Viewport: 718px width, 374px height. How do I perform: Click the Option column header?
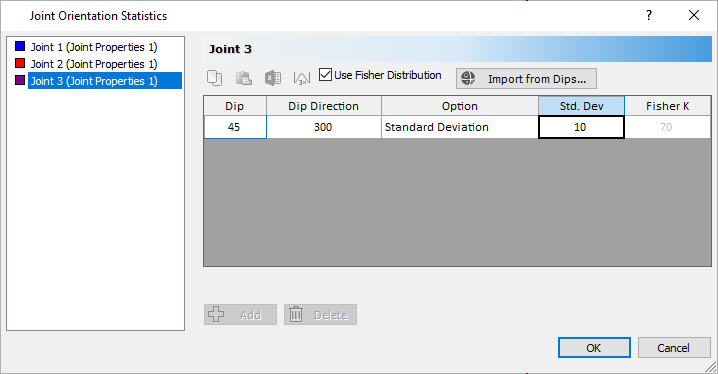(460, 106)
